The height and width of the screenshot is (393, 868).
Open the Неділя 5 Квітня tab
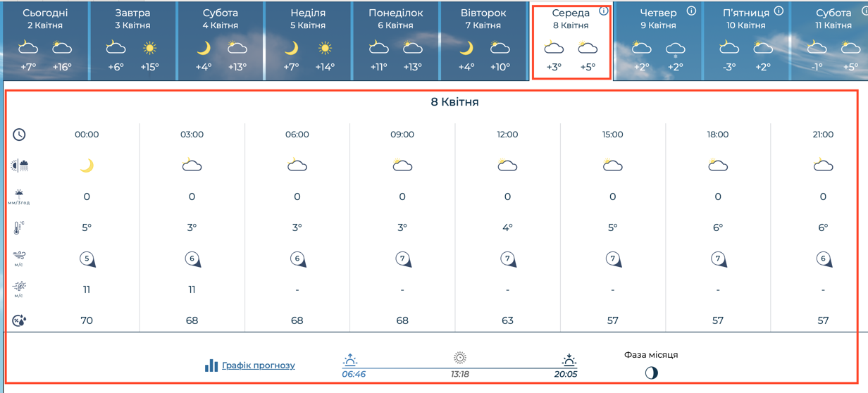click(308, 41)
